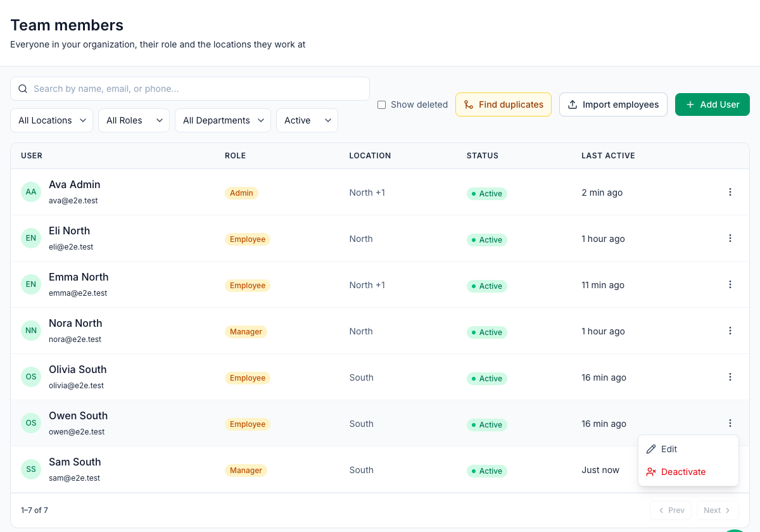The image size is (760, 532).
Task: Click Import employees button
Action: click(613, 104)
